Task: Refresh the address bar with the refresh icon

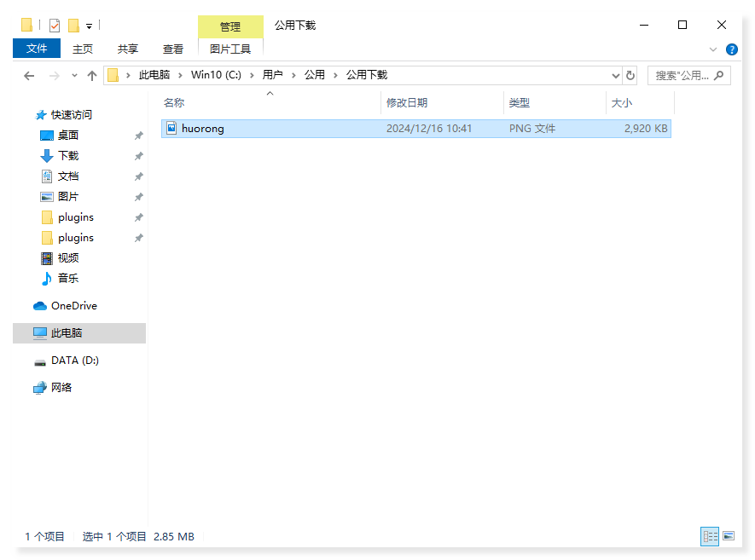Action: tap(630, 75)
